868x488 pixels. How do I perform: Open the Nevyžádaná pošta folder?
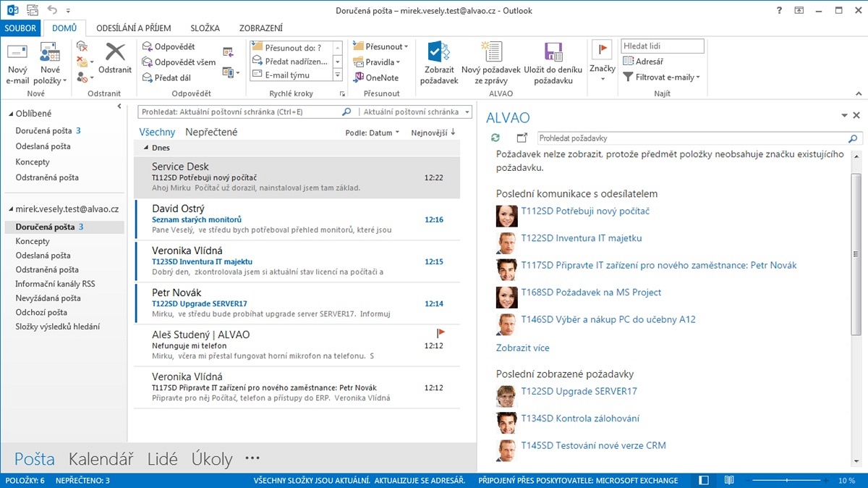[x=48, y=298]
